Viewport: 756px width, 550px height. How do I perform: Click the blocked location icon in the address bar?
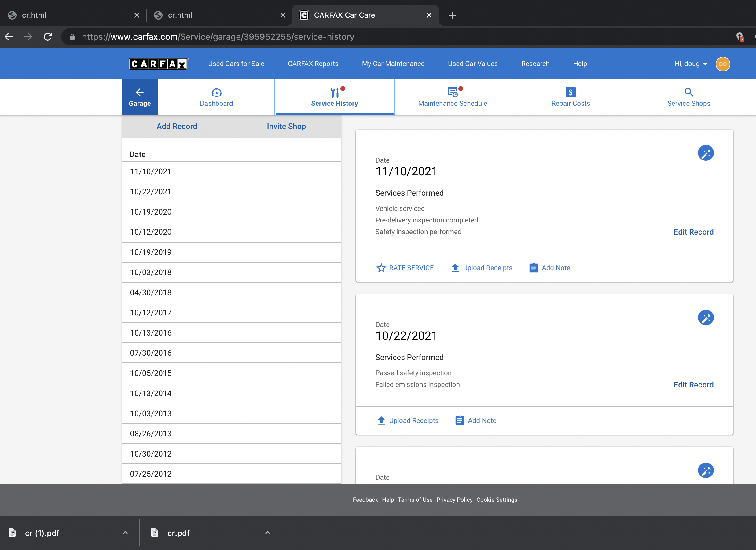coord(740,37)
